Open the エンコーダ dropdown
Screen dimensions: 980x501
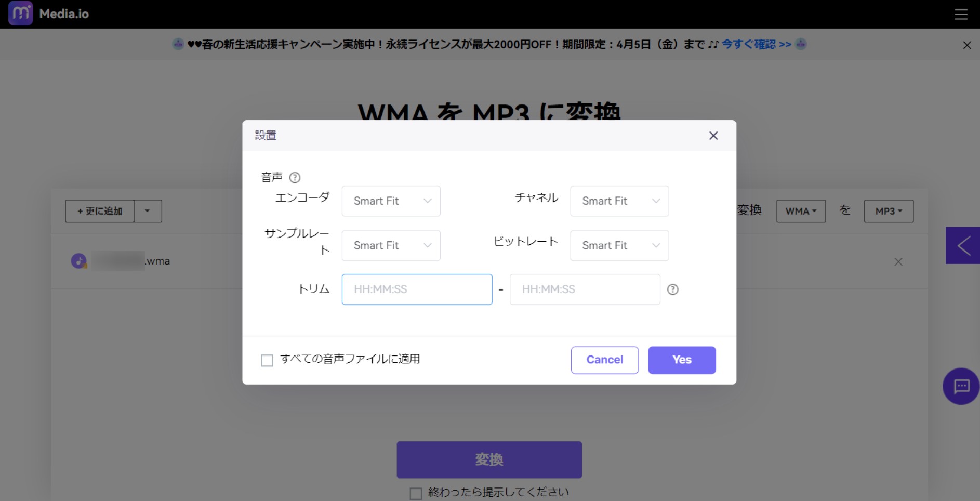click(391, 201)
